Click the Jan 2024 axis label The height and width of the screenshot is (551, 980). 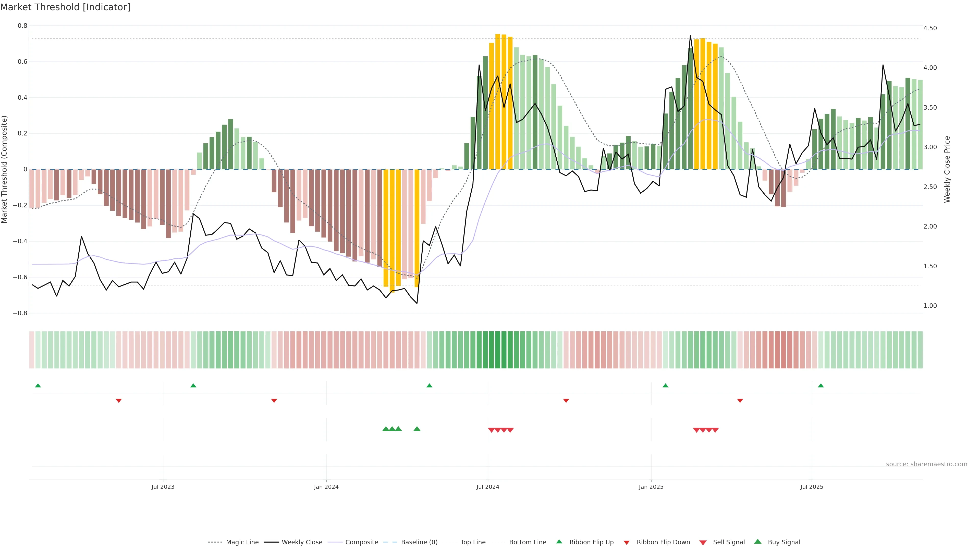(x=326, y=487)
